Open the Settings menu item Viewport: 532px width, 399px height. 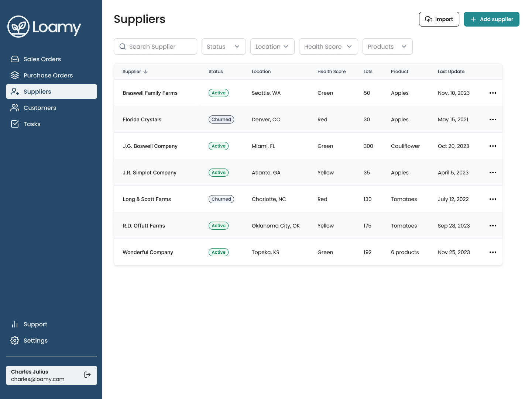click(x=51, y=340)
